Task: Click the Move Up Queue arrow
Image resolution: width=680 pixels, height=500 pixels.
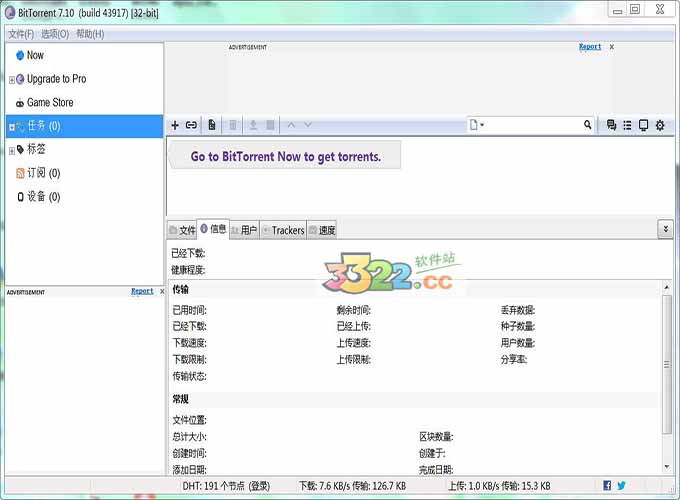Action: pos(291,125)
